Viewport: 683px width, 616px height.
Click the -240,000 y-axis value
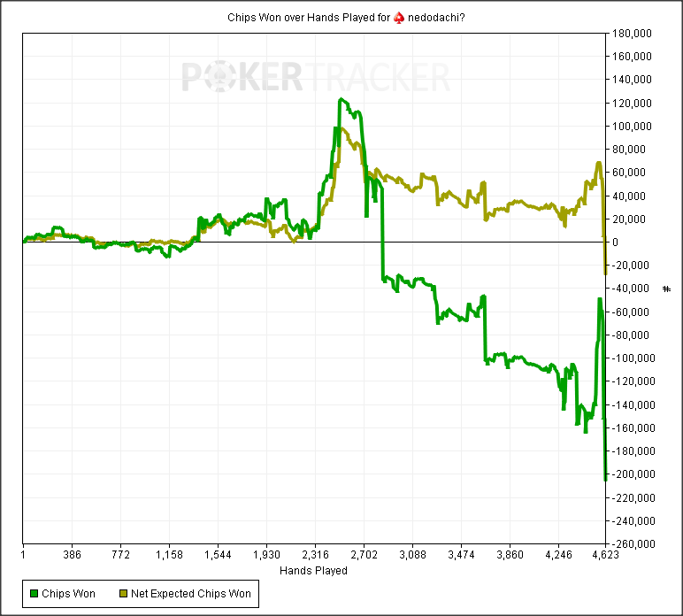click(x=633, y=520)
